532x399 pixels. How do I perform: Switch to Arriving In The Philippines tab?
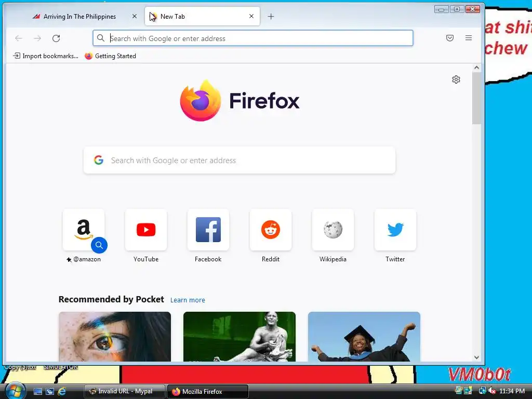click(x=79, y=16)
